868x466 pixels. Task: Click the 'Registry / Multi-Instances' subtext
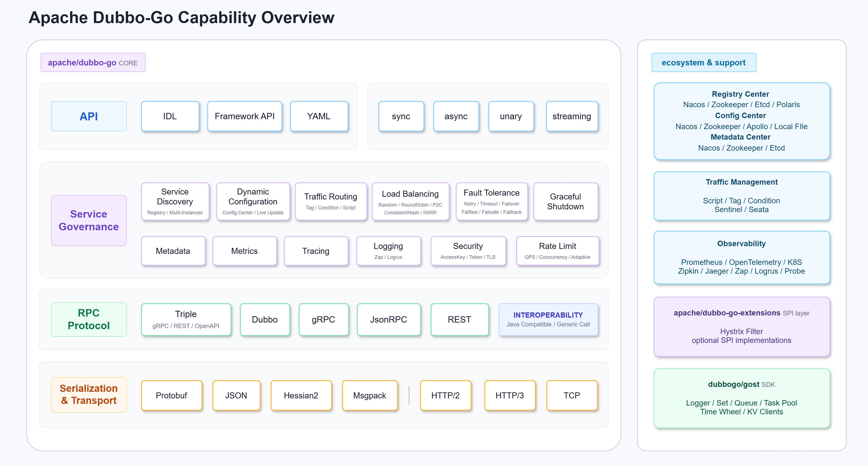coord(175,213)
